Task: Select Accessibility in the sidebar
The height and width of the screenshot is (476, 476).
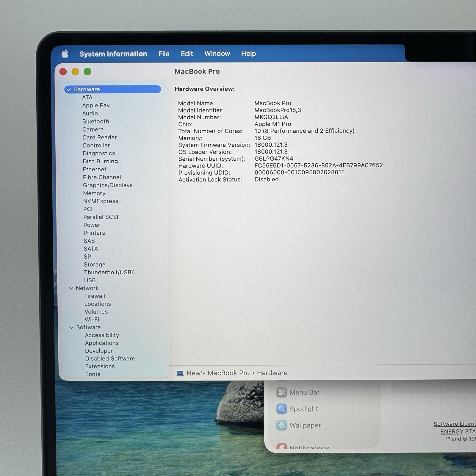Action: 102,335
